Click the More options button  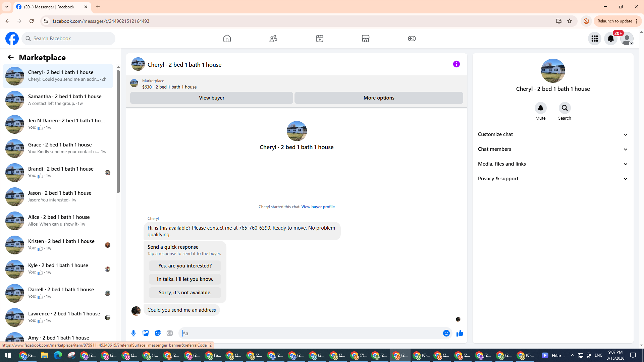tap(379, 98)
